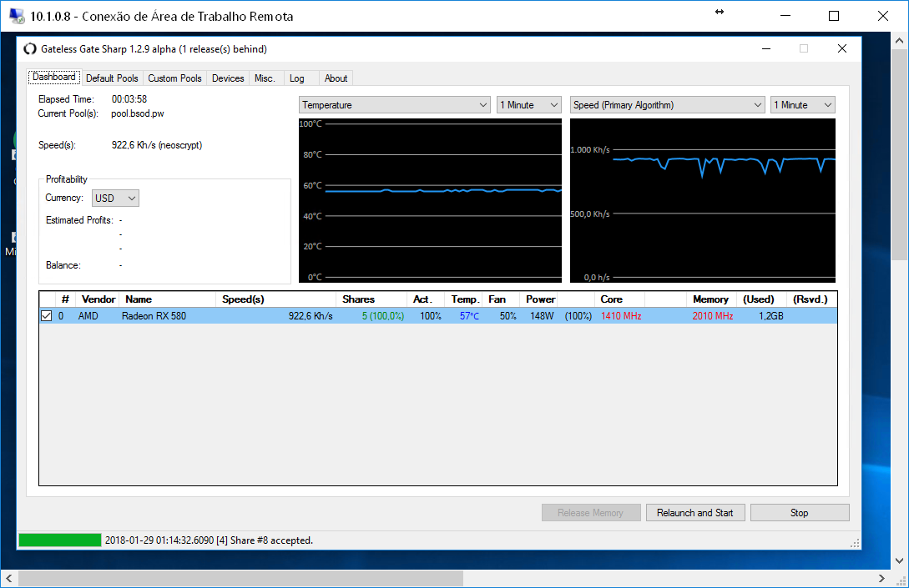909x588 pixels.
Task: Click the 148W power value
Action: (x=542, y=316)
